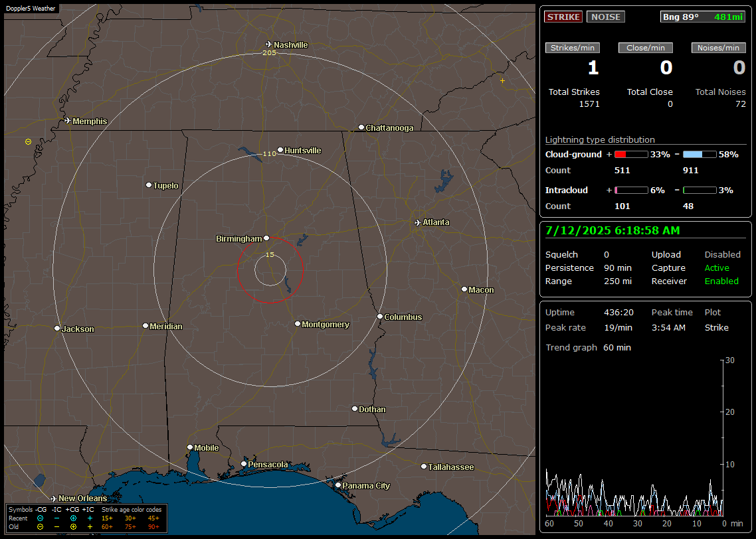Click the cloud-ground count 511
Image resolution: width=756 pixels, height=539 pixels.
tap(622, 171)
